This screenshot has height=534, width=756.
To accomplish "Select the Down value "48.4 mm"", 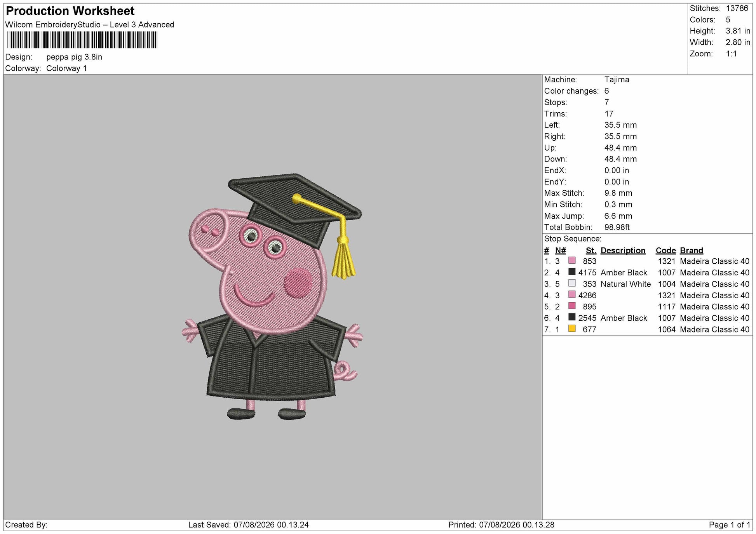I will pyautogui.click(x=621, y=159).
